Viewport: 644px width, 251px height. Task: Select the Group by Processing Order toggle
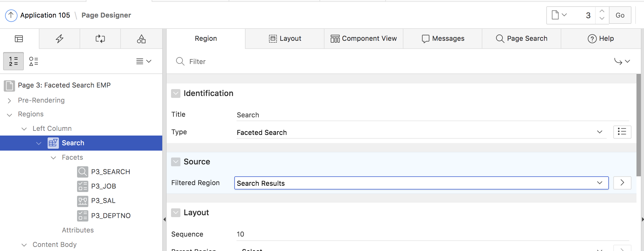tap(13, 61)
